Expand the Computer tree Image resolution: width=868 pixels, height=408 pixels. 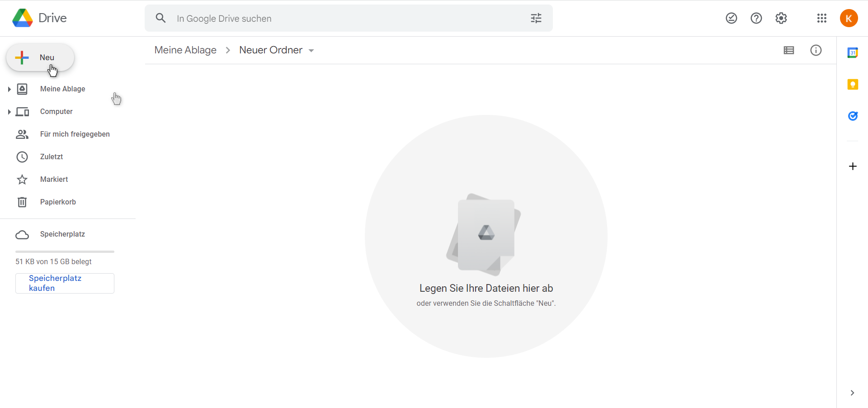[x=9, y=112]
